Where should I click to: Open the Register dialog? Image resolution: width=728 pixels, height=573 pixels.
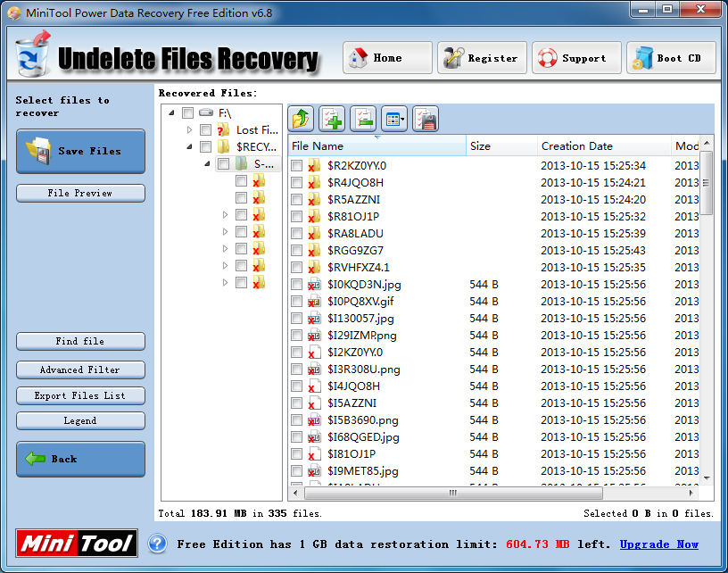pyautogui.click(x=482, y=58)
